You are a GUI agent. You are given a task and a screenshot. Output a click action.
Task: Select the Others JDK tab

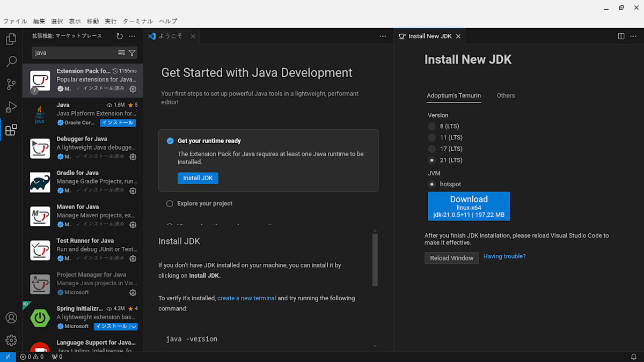coord(506,95)
